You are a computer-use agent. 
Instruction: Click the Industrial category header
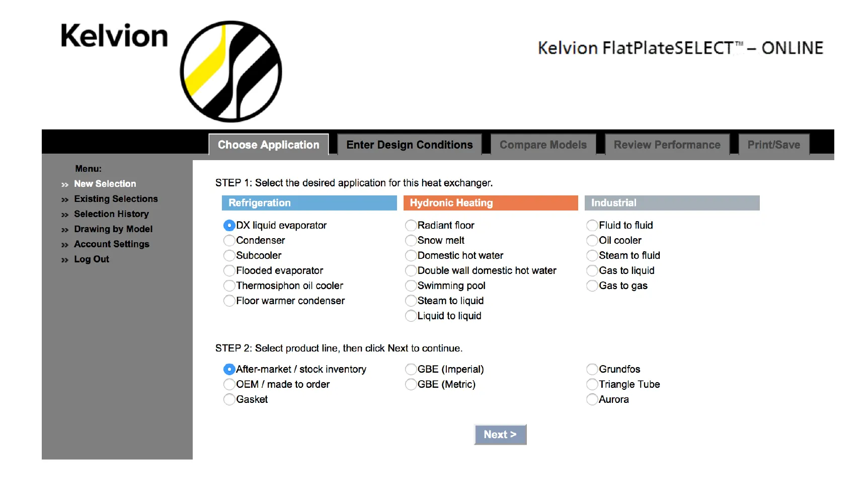(x=672, y=203)
